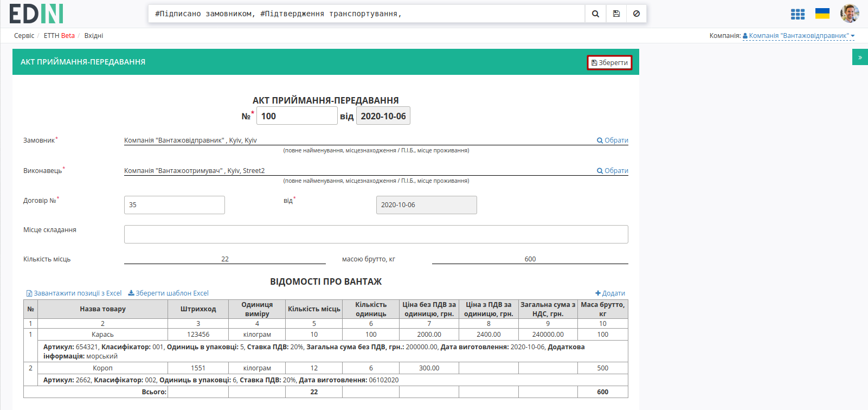Edit the Договір № field 35
The image size is (868, 410).
pos(175,205)
